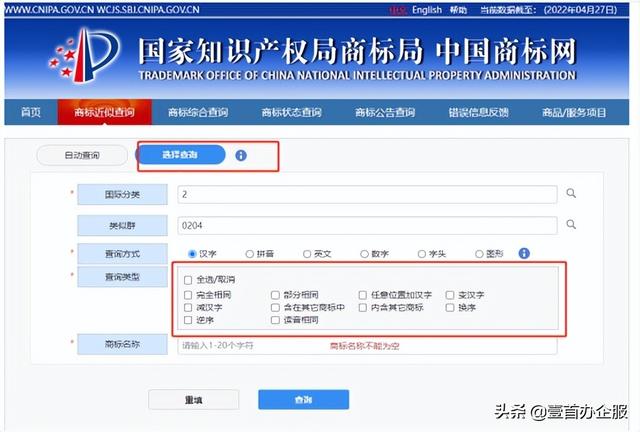Open the 帮助 help link
The width and height of the screenshot is (640, 432).
[458, 10]
